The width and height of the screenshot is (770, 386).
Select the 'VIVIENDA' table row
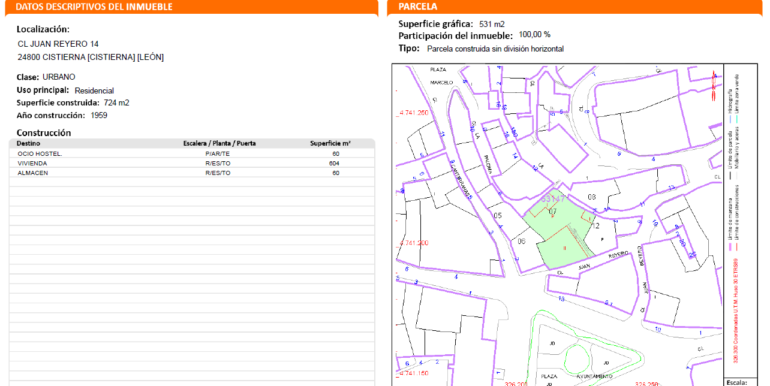click(192, 164)
